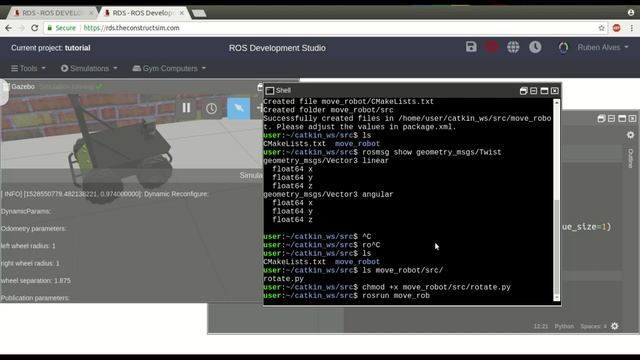
Task: Click the editor window restore icon
Action: point(601,118)
